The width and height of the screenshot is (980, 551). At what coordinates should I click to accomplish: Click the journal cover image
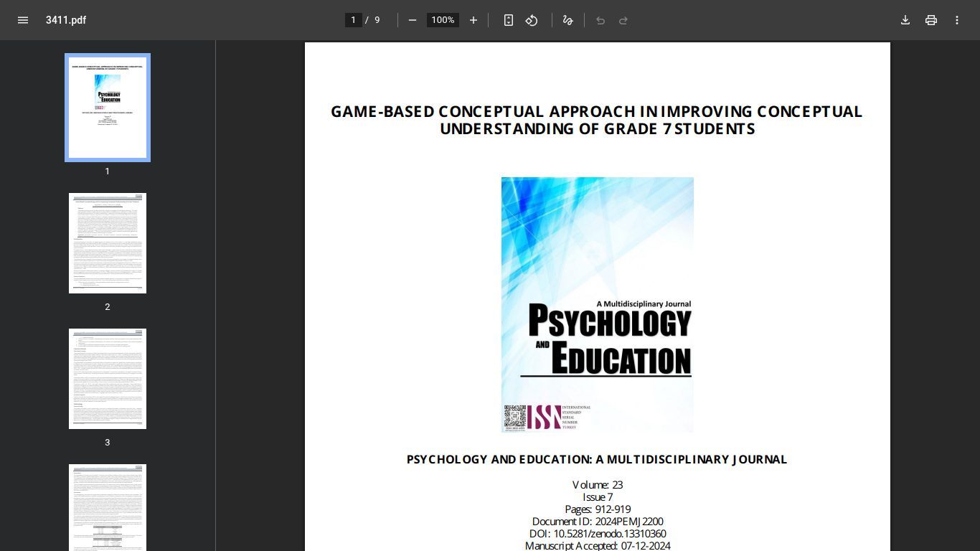pyautogui.click(x=598, y=305)
